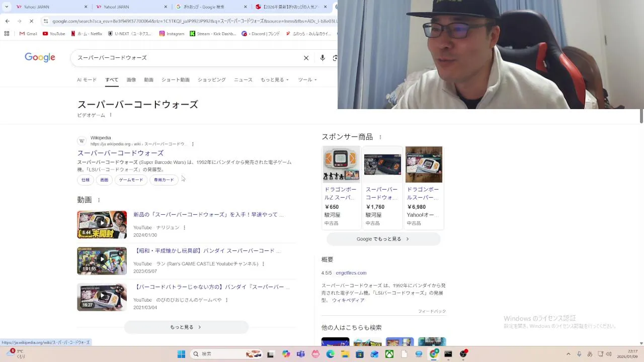
Task: Open the ¥6,980 Yahoo!オークション product card
Action: click(424, 188)
